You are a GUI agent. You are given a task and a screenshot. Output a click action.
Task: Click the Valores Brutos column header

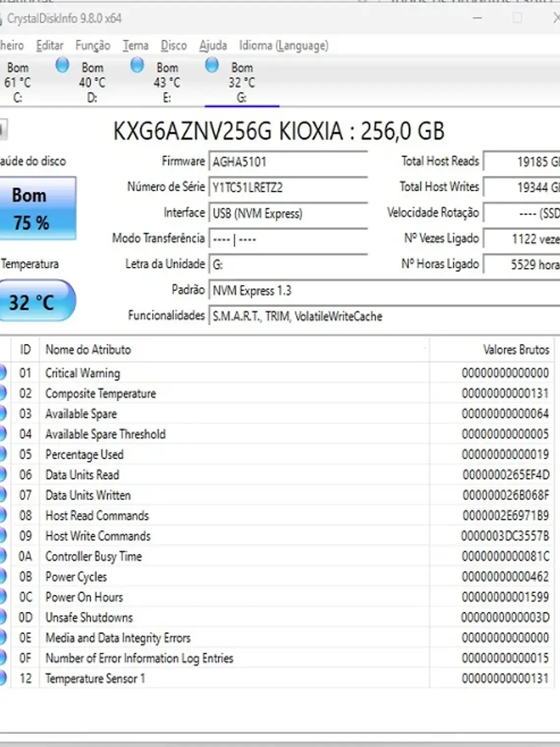pos(492,349)
